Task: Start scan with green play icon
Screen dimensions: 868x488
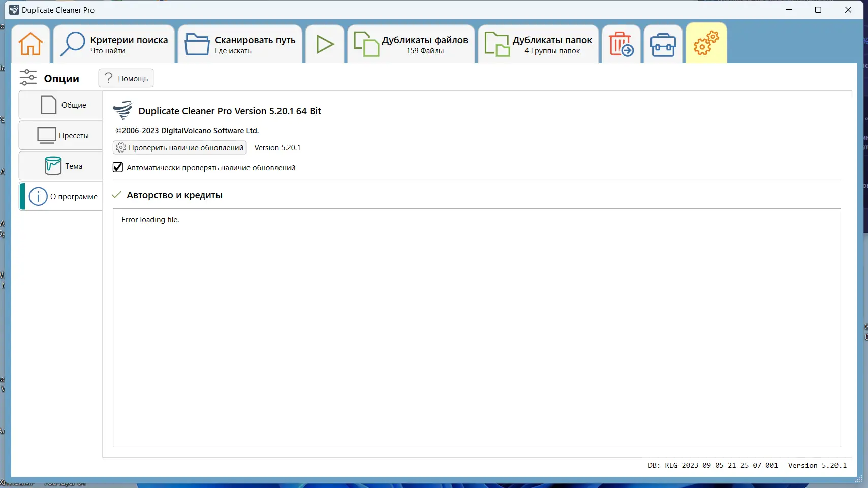Action: (x=325, y=44)
